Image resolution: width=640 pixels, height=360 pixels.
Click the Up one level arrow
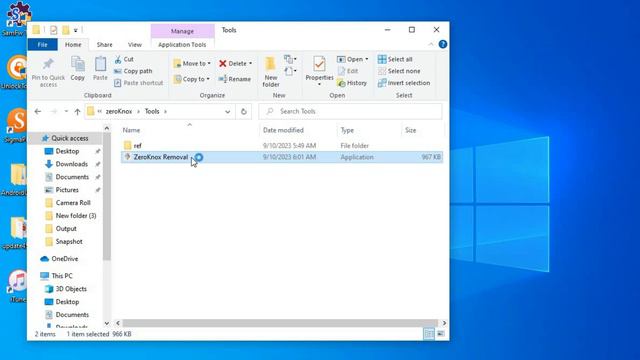click(77, 111)
